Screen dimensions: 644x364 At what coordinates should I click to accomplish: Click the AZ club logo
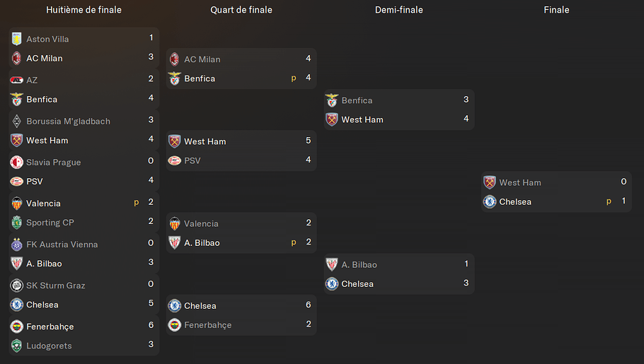point(17,80)
